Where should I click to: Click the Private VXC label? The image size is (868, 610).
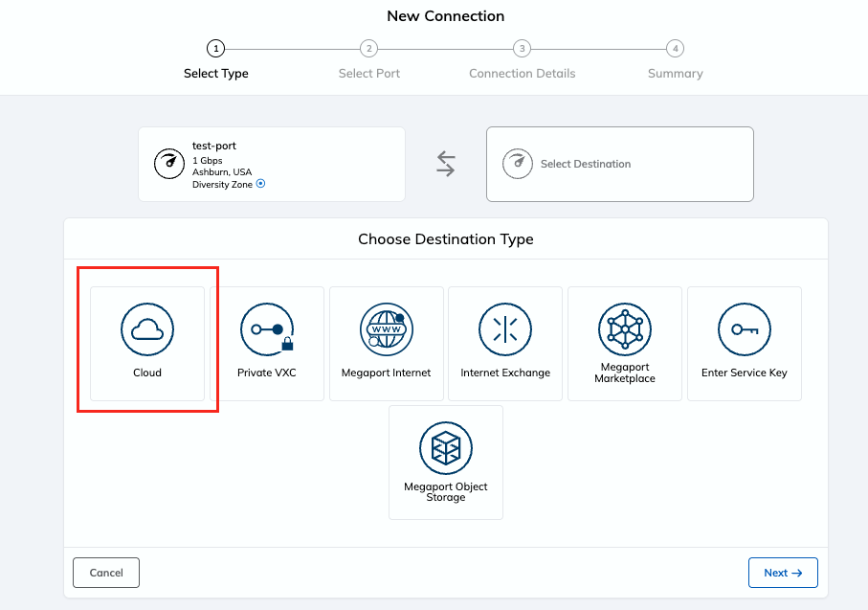tap(267, 373)
